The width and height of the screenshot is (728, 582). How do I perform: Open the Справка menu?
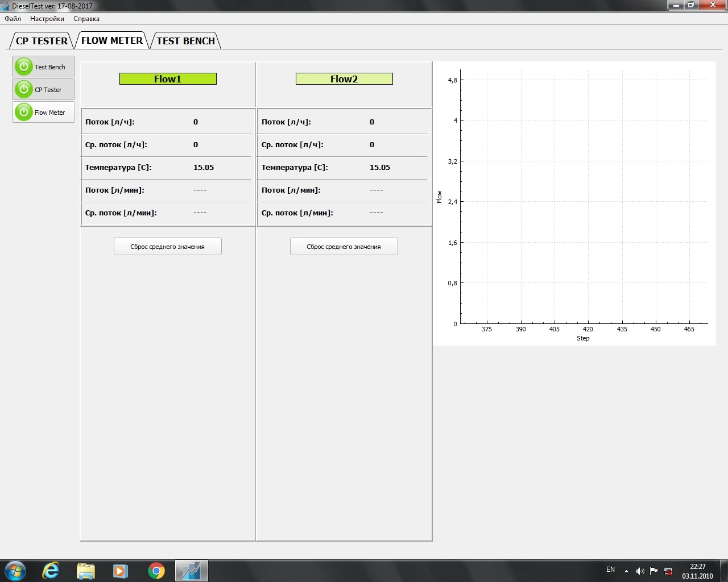click(x=86, y=19)
